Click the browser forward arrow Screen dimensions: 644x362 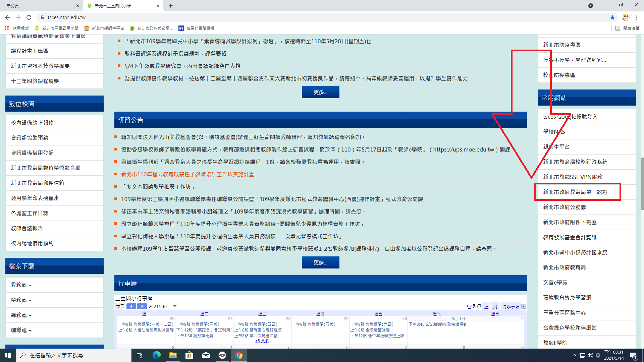coord(18,17)
